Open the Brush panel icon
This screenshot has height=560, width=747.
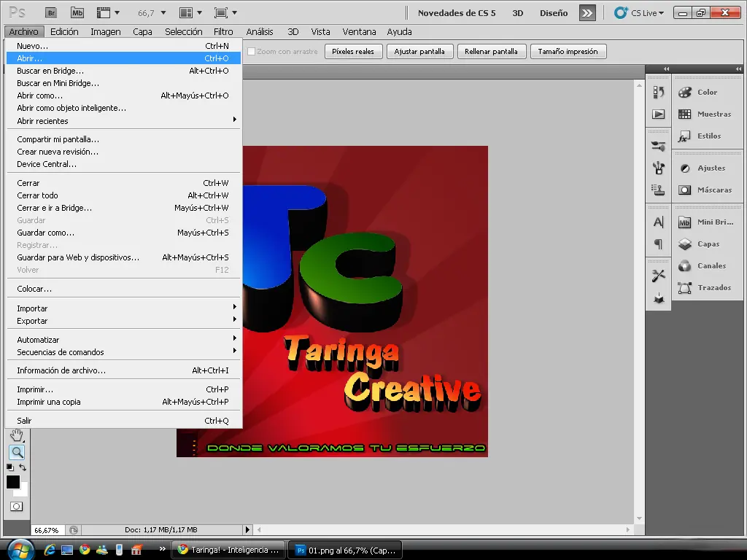[659, 168]
